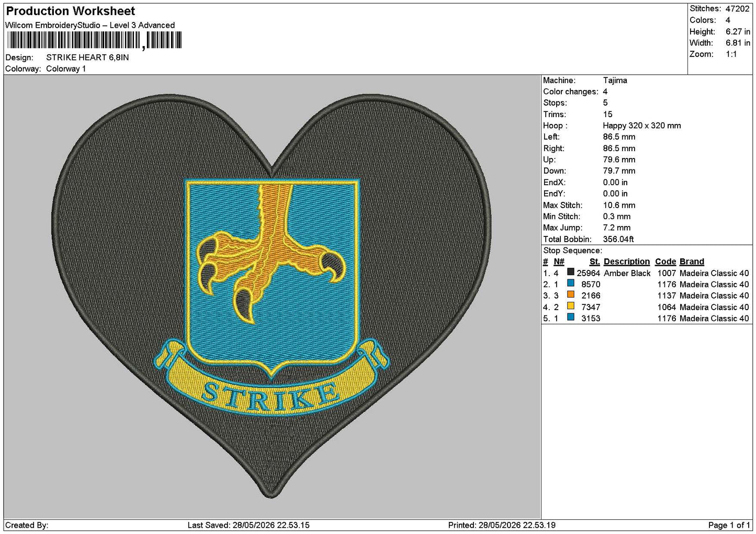Click the Max Jump value '7.2 mm'
The image size is (756, 534).
[x=617, y=228]
